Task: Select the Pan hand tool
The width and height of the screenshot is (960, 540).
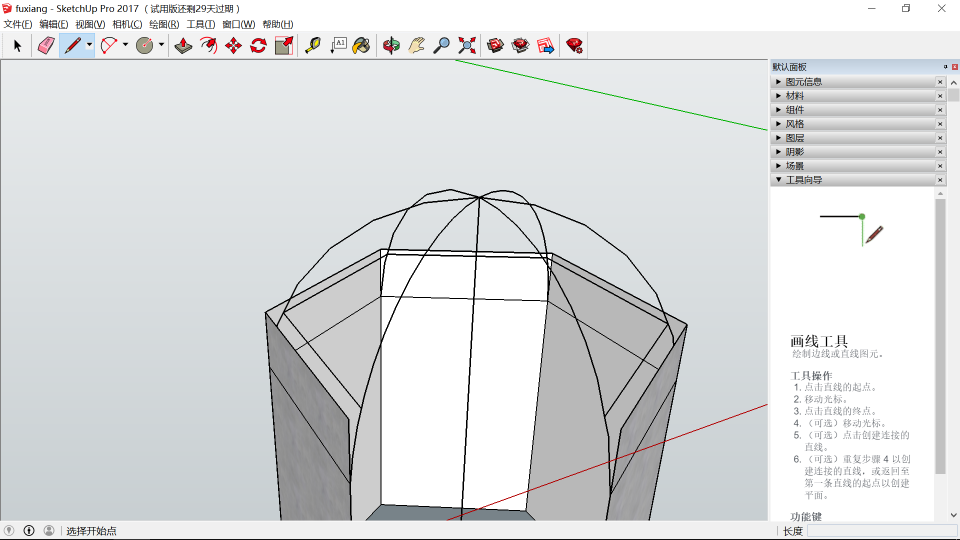Action: click(416, 45)
